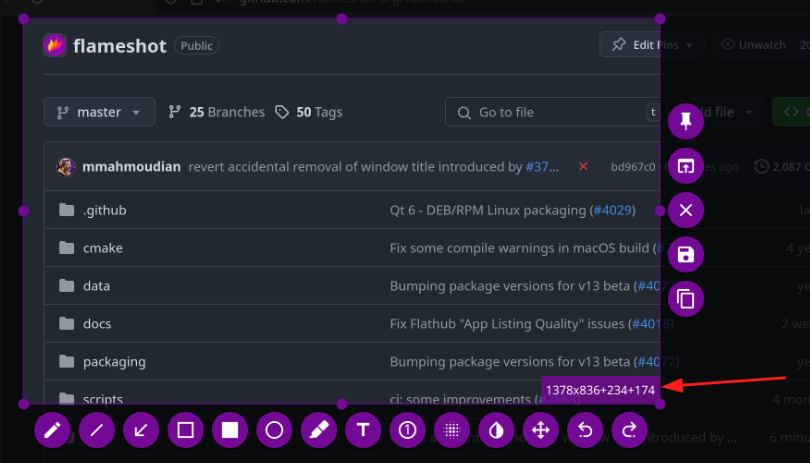Click the Go to file search field
This screenshot has height=463, width=810.
(x=556, y=112)
